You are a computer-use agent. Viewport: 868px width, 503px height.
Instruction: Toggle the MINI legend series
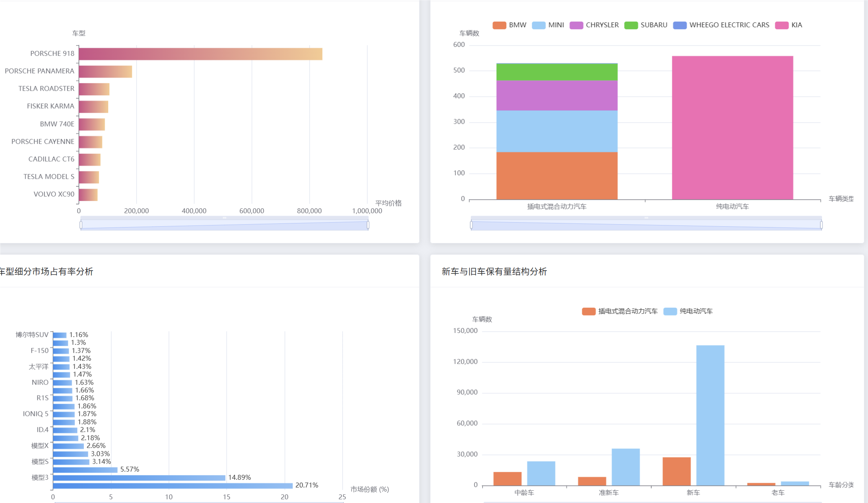click(x=548, y=25)
